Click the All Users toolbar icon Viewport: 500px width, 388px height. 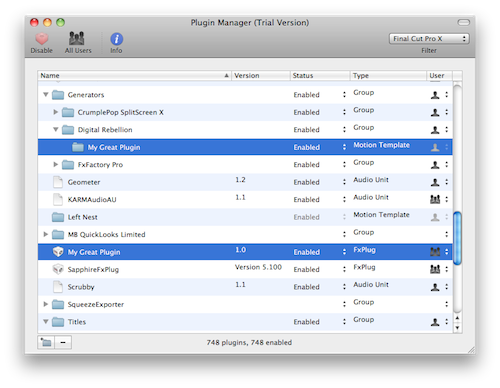click(77, 39)
